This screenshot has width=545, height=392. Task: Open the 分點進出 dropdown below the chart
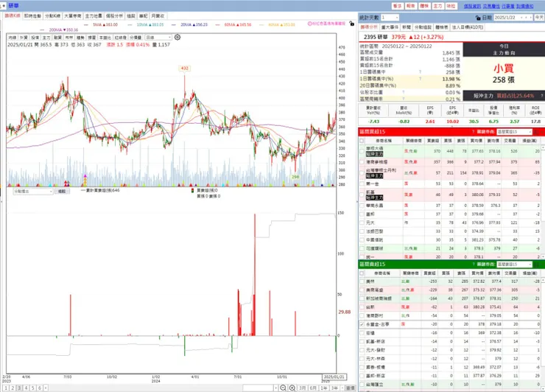[x=32, y=192]
